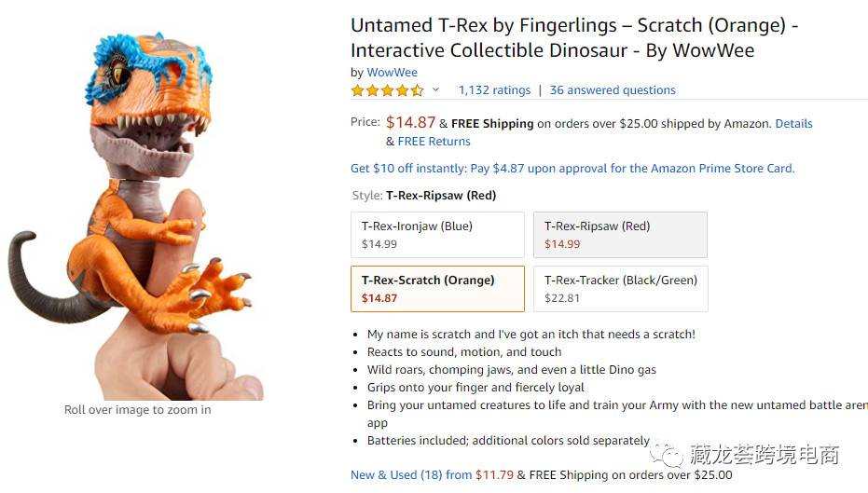This screenshot has width=868, height=493.
Task: Click the Untamed T-Rex product title
Action: 573,38
